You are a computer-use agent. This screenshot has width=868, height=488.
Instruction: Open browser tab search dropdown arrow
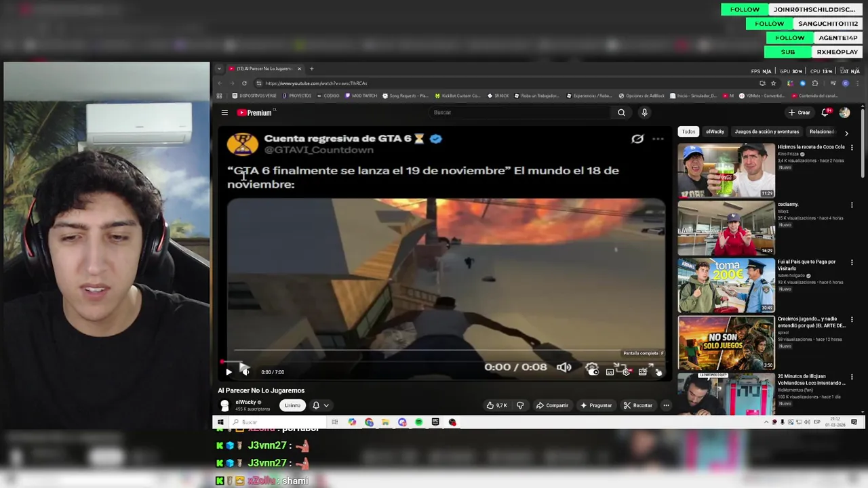[x=219, y=68]
